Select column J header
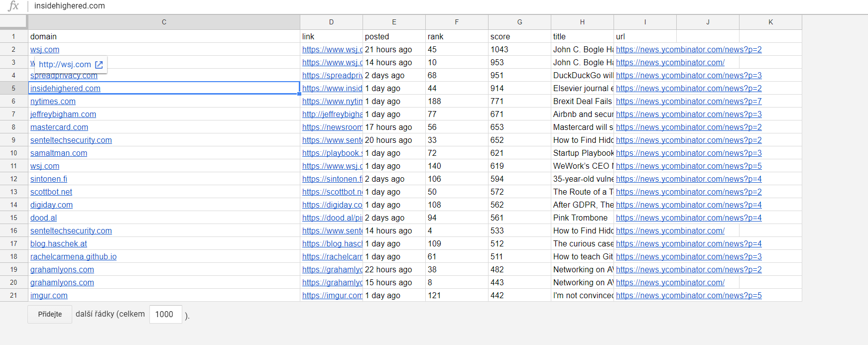 708,22
